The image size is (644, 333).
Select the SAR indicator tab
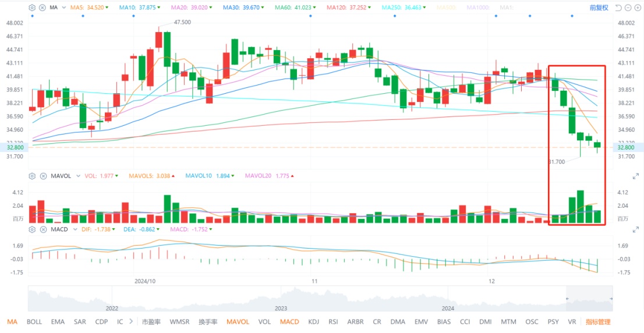(80, 322)
